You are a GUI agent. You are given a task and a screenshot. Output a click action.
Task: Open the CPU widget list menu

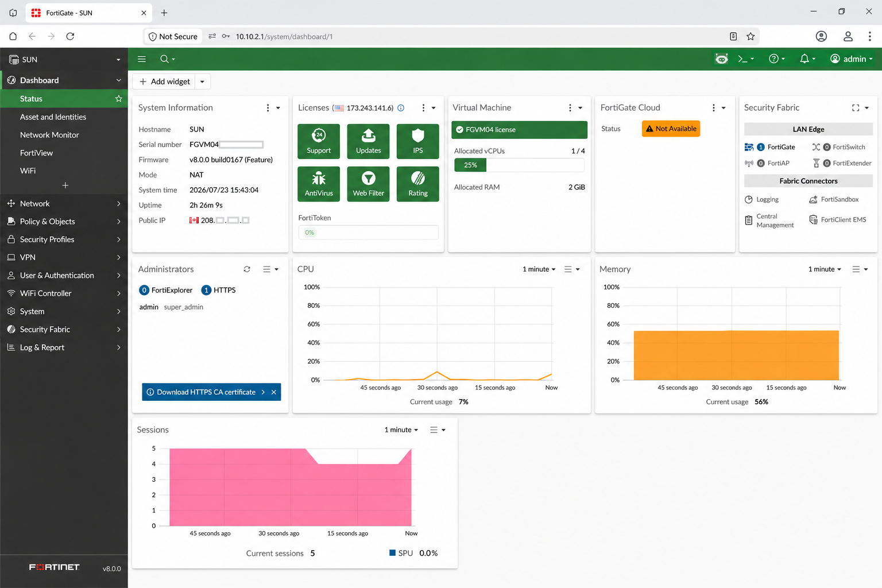pos(572,269)
